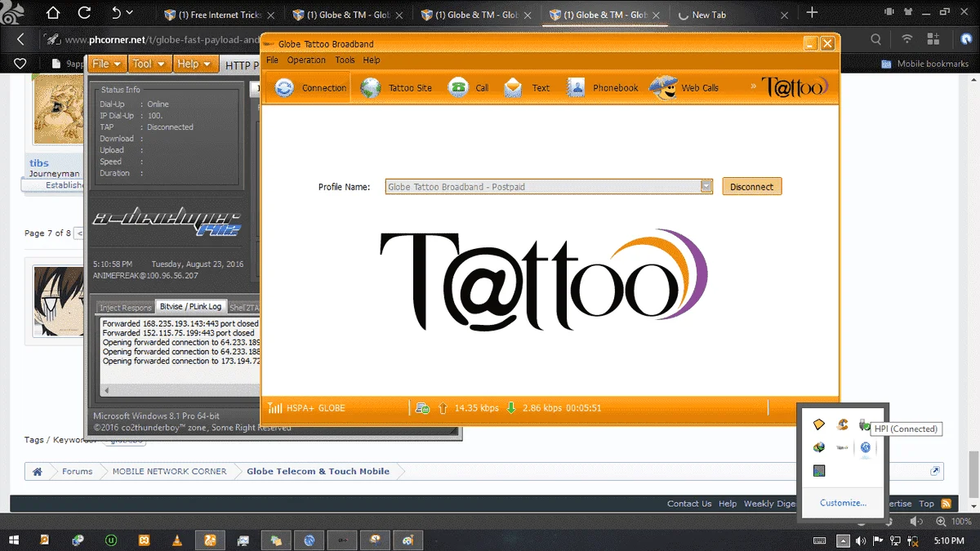Expand more toolbar items with double-arrow
The width and height of the screenshot is (980, 551).
tap(753, 87)
